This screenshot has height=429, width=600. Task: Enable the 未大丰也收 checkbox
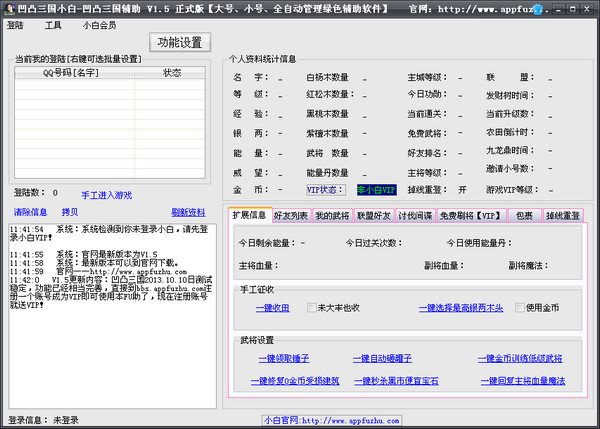(311, 308)
